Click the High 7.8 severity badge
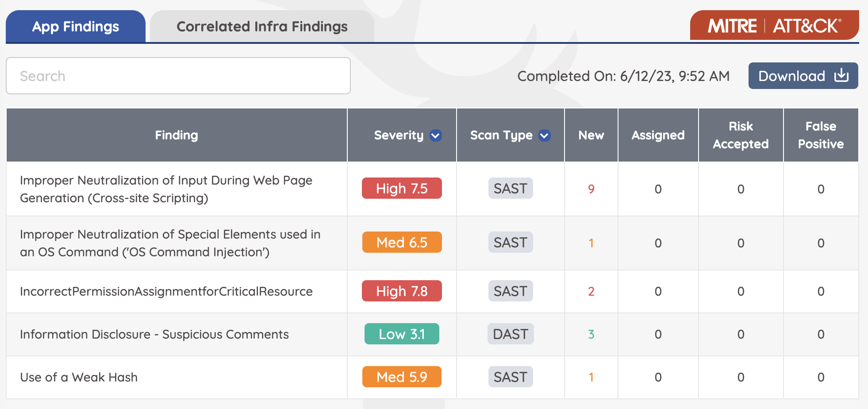The width and height of the screenshot is (868, 409). [x=402, y=291]
